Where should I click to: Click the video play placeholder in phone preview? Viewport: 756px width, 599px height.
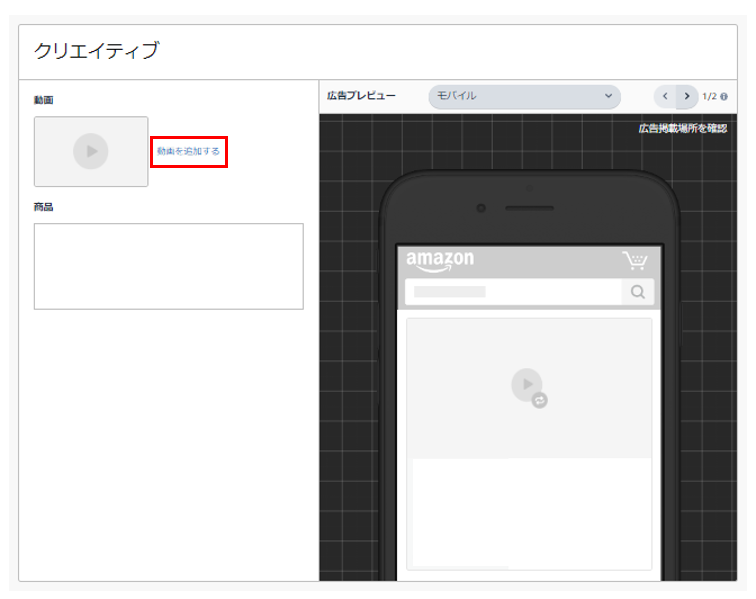529,388
